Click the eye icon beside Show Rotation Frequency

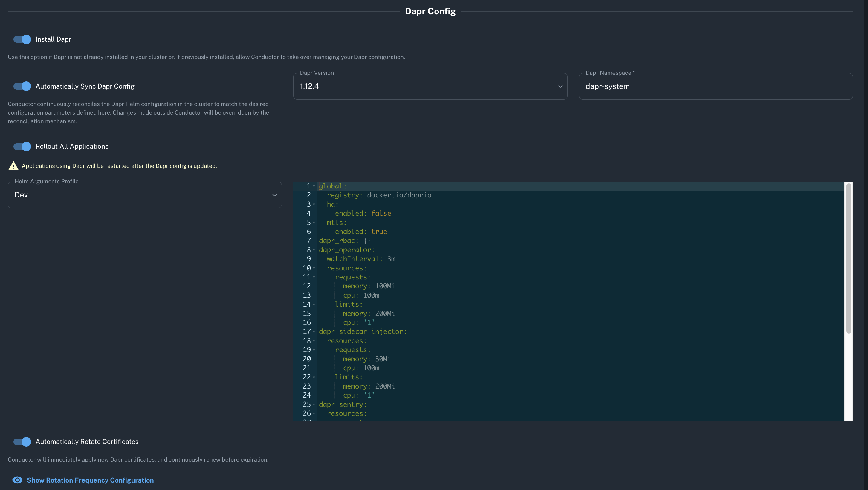click(17, 480)
